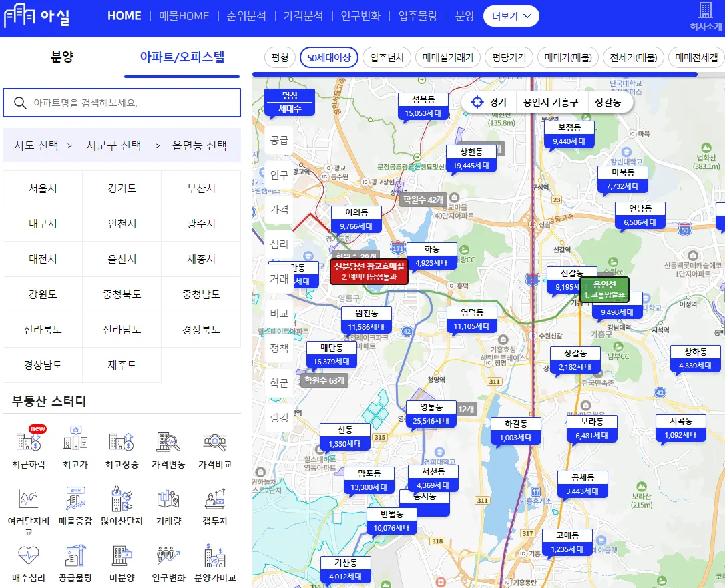Open the 상갈동 neighborhood selector
725x588 pixels.
pyautogui.click(x=608, y=102)
